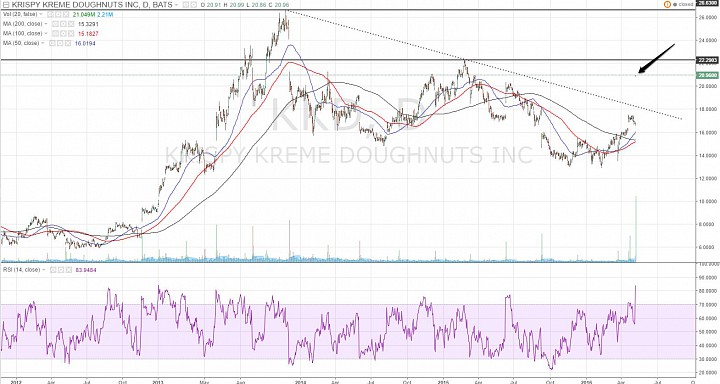This screenshot has height=384, width=720.
Task: Click the 26.8300 top horizontal line price label
Action: (x=708, y=3)
